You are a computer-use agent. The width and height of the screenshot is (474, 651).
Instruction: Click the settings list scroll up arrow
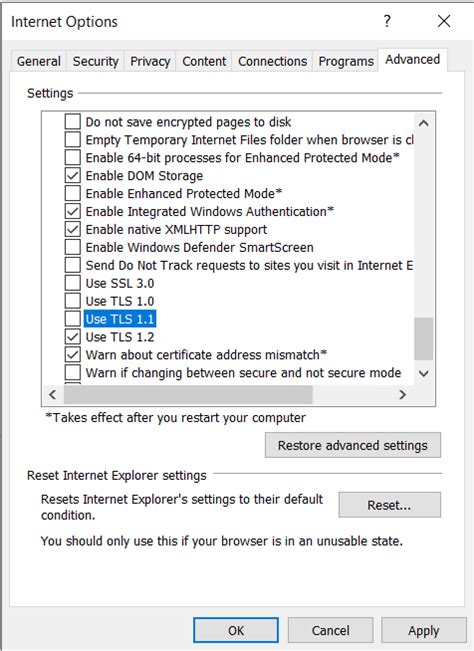[x=424, y=123]
